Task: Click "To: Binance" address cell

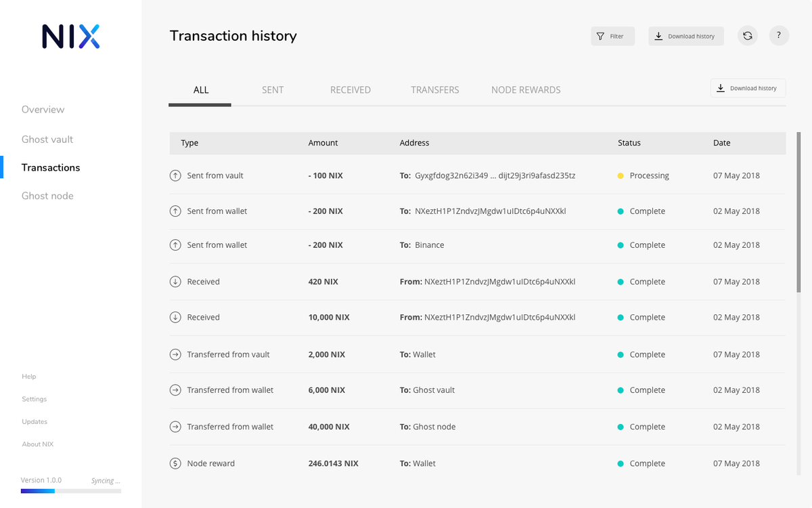Action: pos(422,245)
